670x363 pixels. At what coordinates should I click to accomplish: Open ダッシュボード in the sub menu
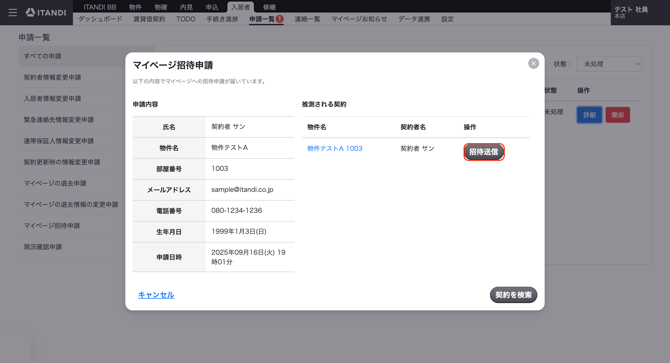[x=100, y=19]
